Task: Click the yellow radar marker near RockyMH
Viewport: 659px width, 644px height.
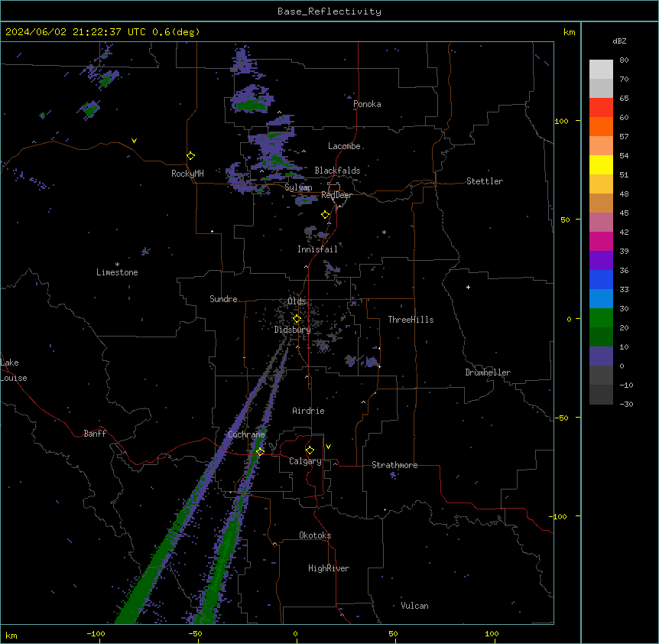Action: (190, 155)
